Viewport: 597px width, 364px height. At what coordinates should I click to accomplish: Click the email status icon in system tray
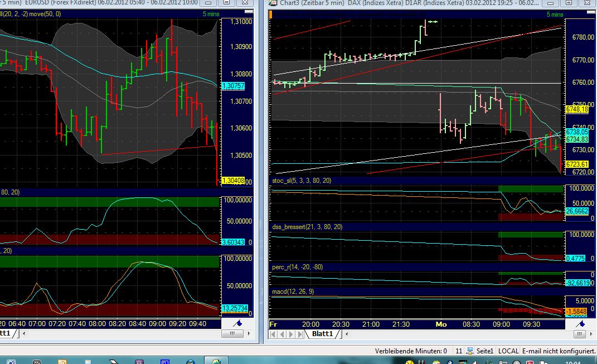click(x=470, y=351)
